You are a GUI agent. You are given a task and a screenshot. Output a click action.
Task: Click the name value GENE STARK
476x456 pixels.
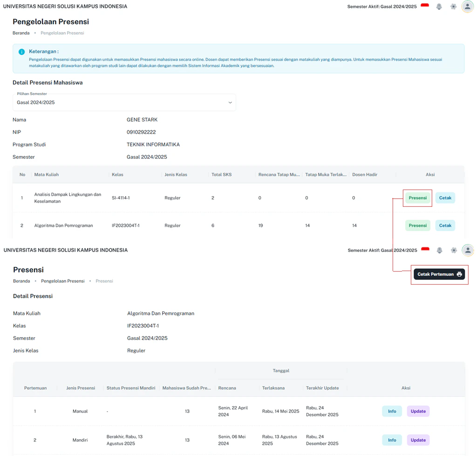(x=142, y=120)
